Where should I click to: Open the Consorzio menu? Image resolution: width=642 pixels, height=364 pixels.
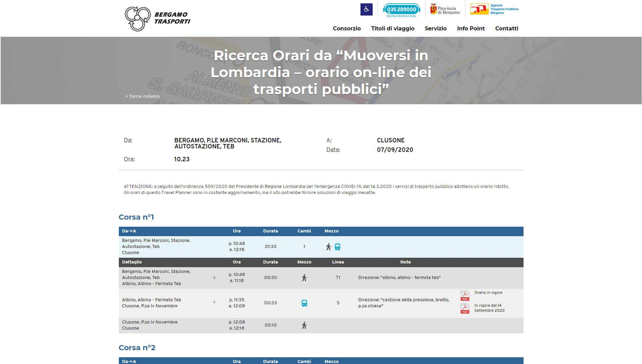(347, 28)
